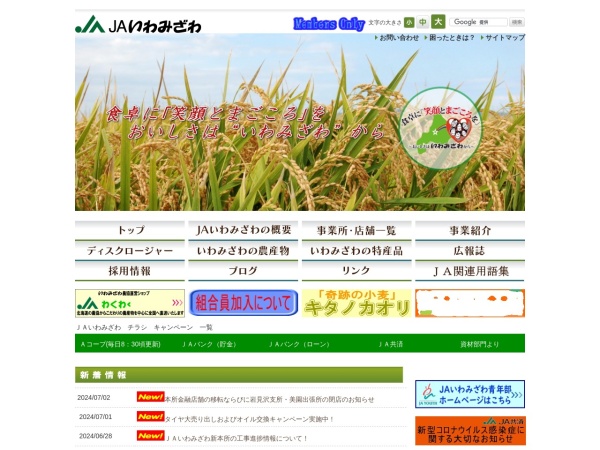The height and width of the screenshot is (450, 600).
Task: Click the JA いわみざわ logo
Action: coord(138,24)
